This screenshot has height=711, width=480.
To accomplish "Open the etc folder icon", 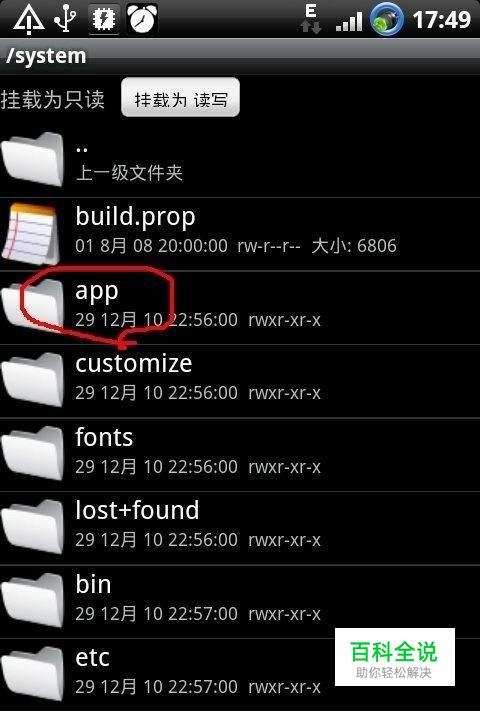I will click(33, 674).
